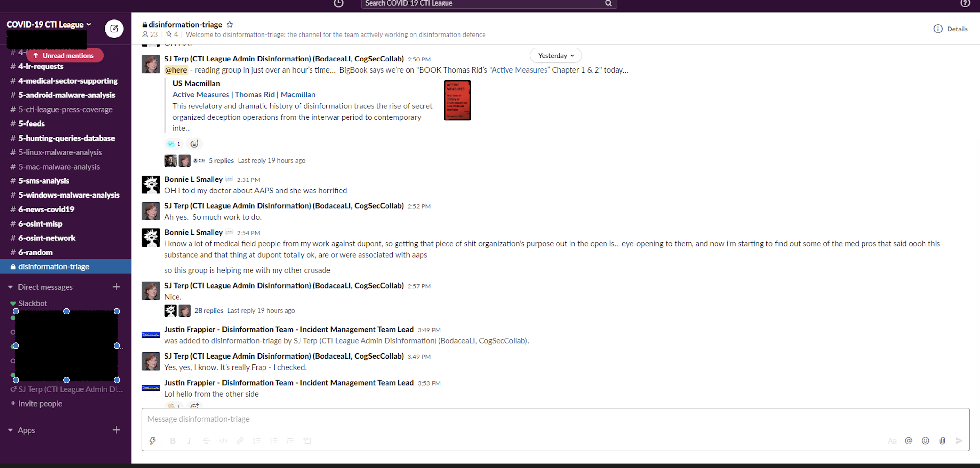The width and height of the screenshot is (980, 468).
Task: Open the 28 replies thread
Action: coord(208,310)
